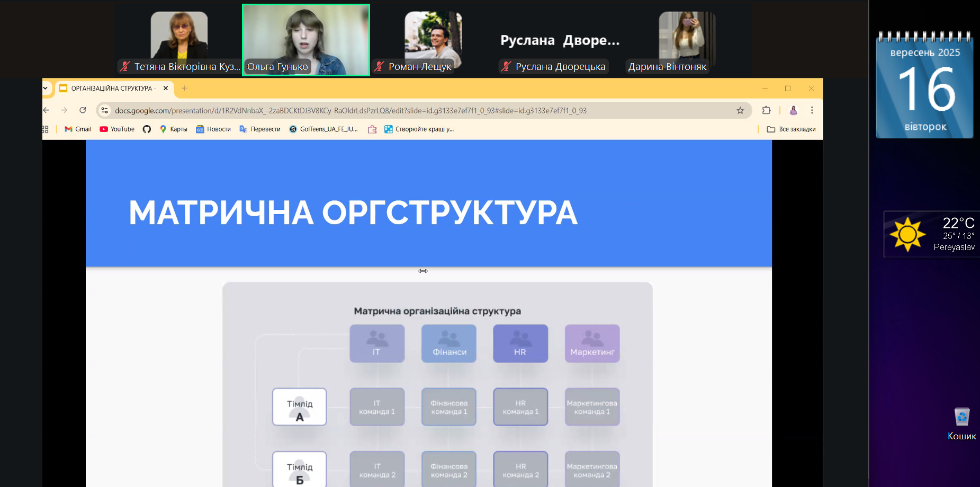980x487 pixels.
Task: Click the Тімлід А box in the diagram
Action: (299, 407)
